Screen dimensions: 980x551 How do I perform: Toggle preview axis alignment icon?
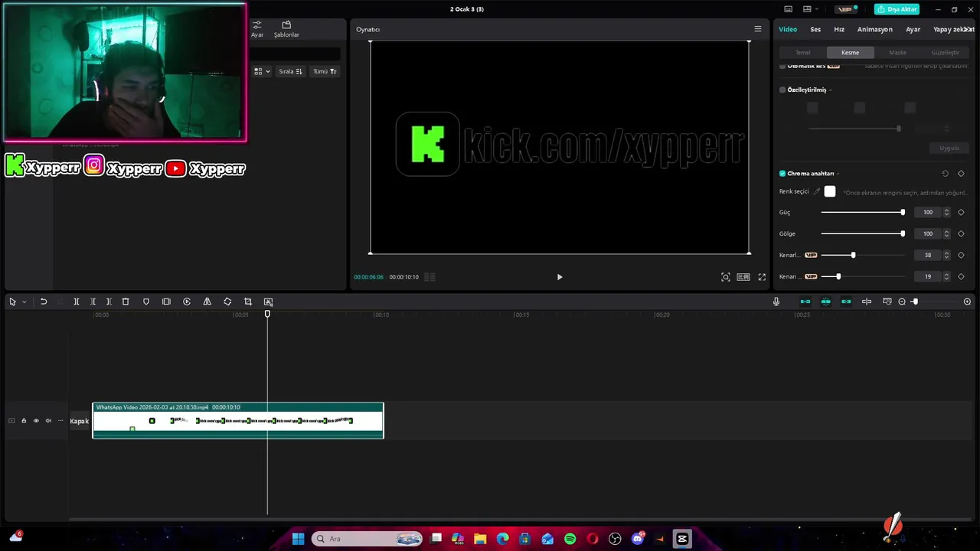867,302
